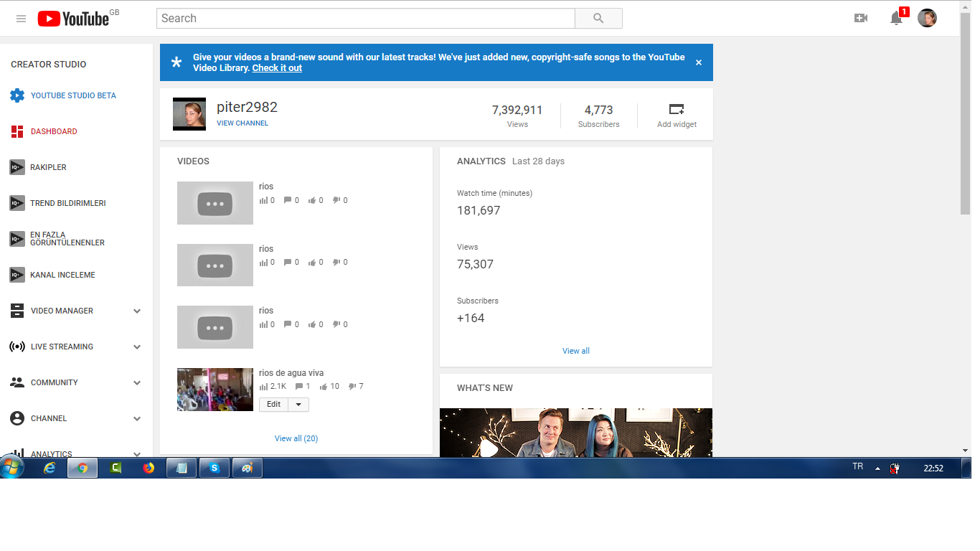This screenshot has width=980, height=551.
Task: Open the rios de agua viva thumbnail
Action: [x=215, y=390]
